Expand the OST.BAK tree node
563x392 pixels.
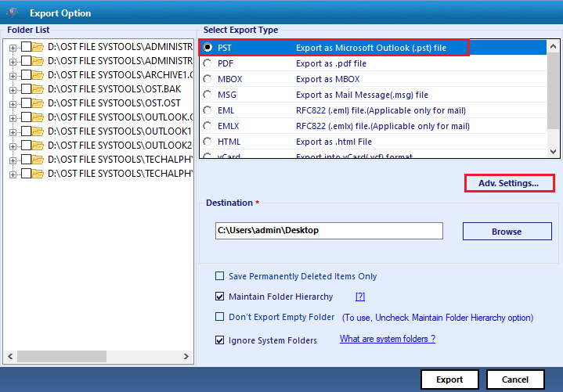coord(13,90)
